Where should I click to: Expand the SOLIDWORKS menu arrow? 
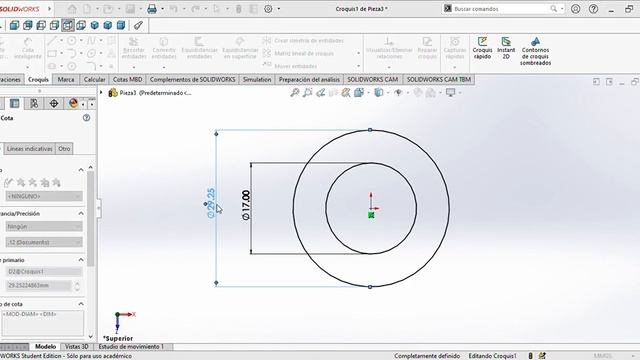point(49,9)
